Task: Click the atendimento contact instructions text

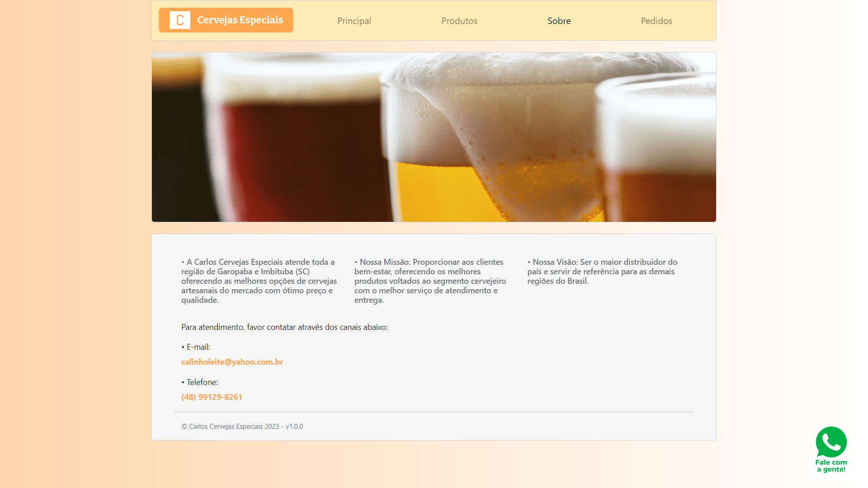Action: [284, 327]
